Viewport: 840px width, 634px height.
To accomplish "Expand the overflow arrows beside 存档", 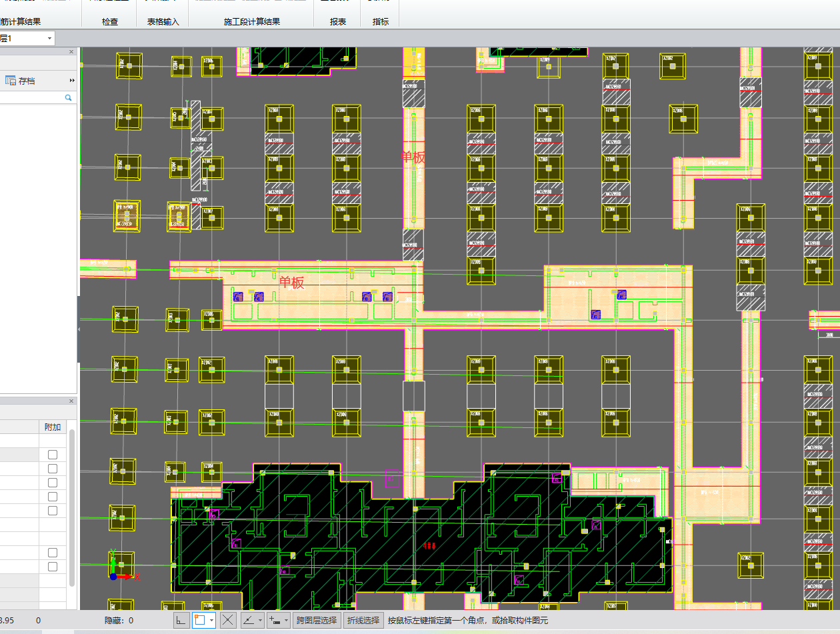I will coord(72,81).
